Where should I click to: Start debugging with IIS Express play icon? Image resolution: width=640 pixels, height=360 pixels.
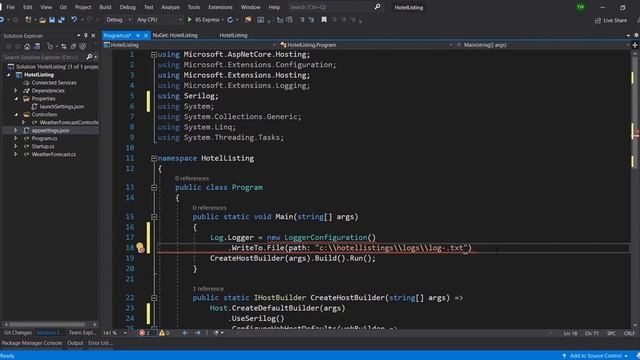tap(189, 20)
